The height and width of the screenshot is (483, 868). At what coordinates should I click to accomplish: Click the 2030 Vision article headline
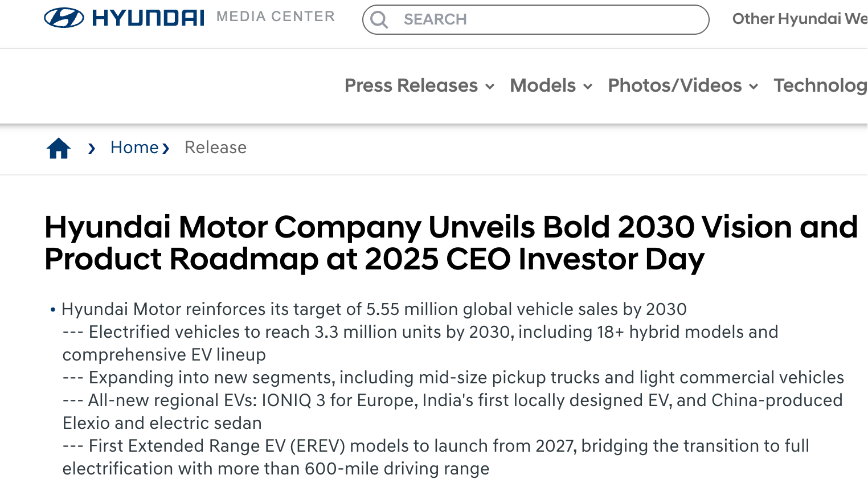(450, 243)
